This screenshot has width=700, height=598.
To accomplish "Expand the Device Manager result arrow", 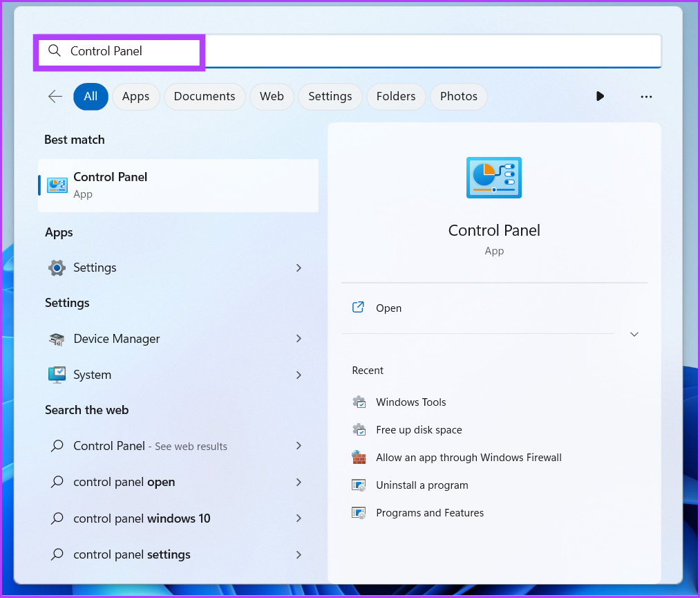I will [x=299, y=339].
